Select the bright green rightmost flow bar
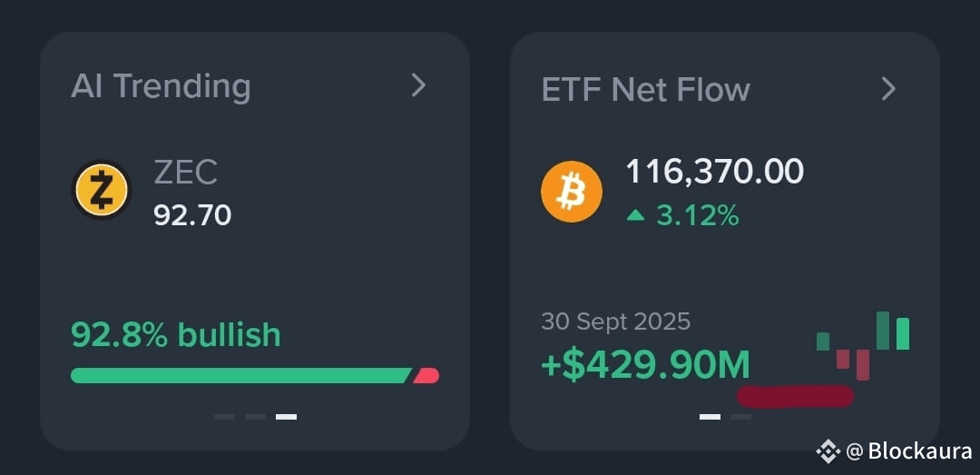Viewport: 980px width, 475px height. pyautogui.click(x=903, y=333)
